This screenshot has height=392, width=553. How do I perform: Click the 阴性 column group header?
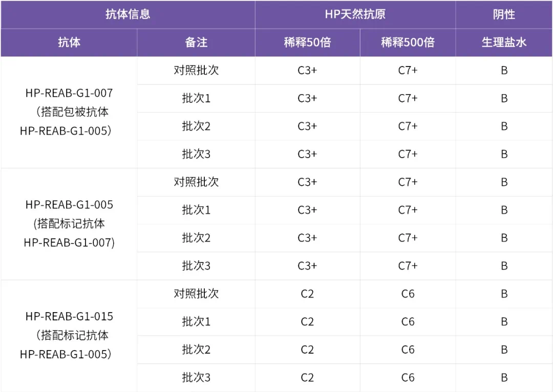504,14
